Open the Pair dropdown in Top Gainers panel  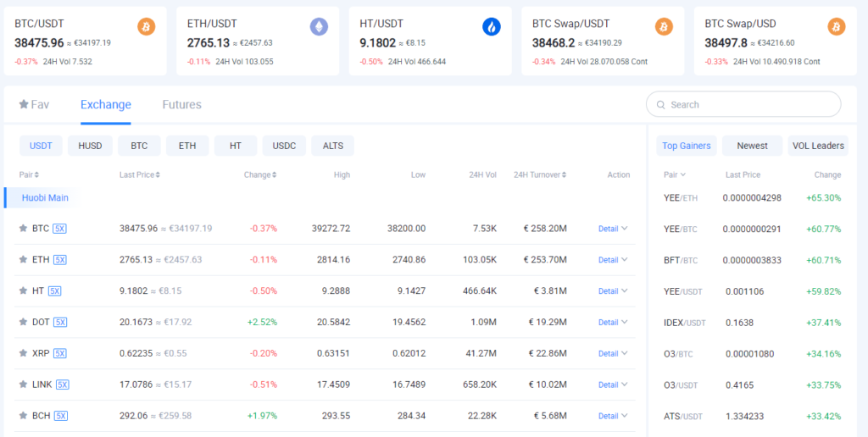[x=675, y=174]
